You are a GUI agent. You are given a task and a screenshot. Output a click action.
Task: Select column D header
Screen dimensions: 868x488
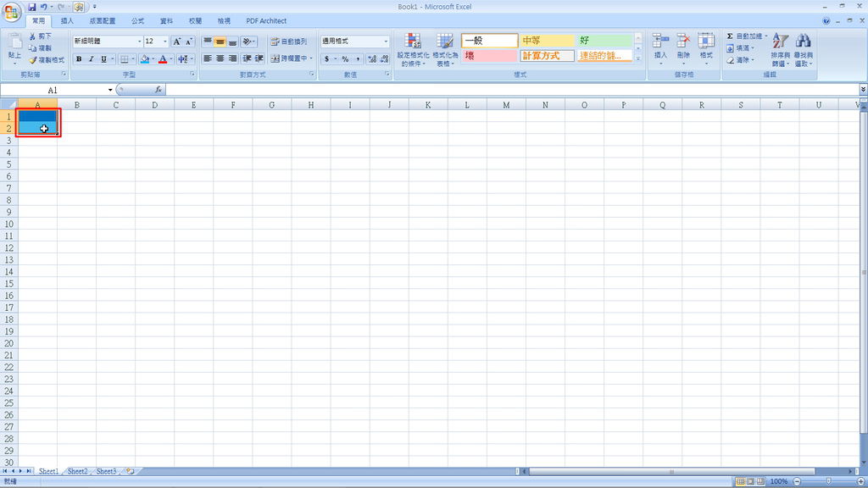point(154,104)
